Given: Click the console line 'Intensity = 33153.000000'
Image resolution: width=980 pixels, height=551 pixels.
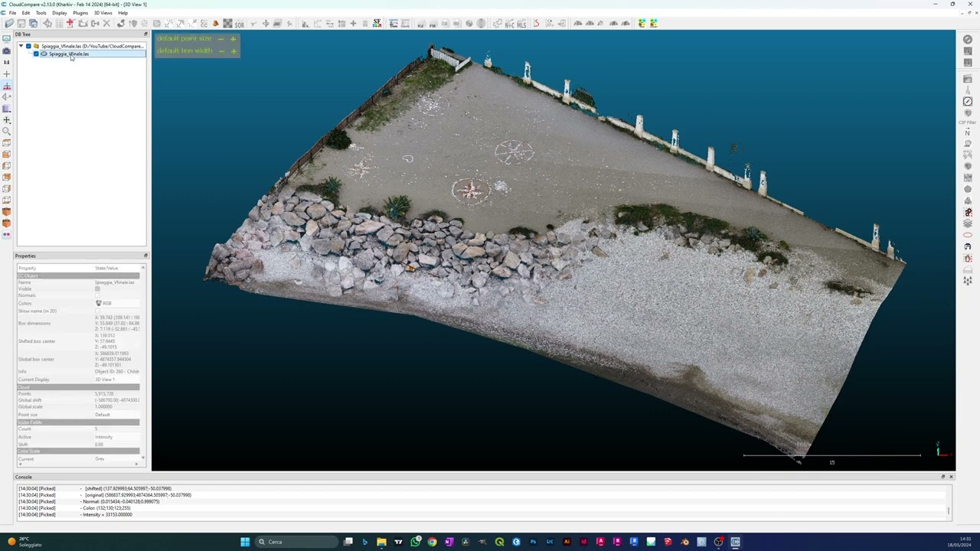Looking at the screenshot, I should (108, 515).
